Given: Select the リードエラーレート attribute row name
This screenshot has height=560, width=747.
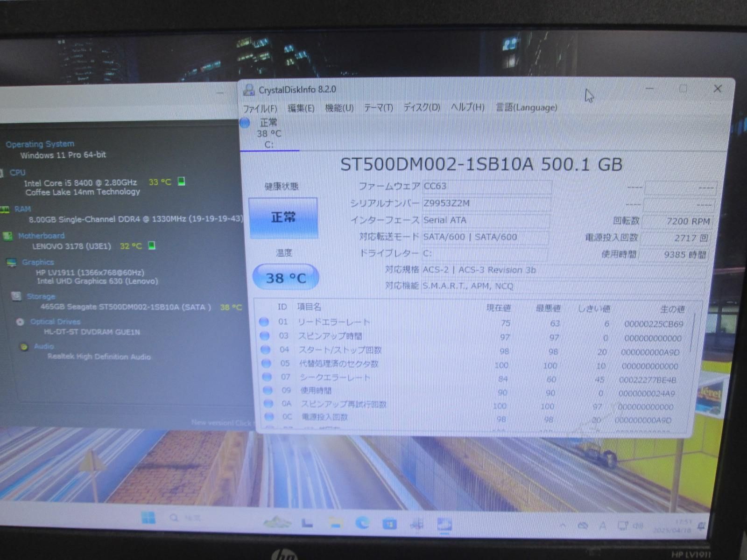Looking at the screenshot, I should click(334, 322).
